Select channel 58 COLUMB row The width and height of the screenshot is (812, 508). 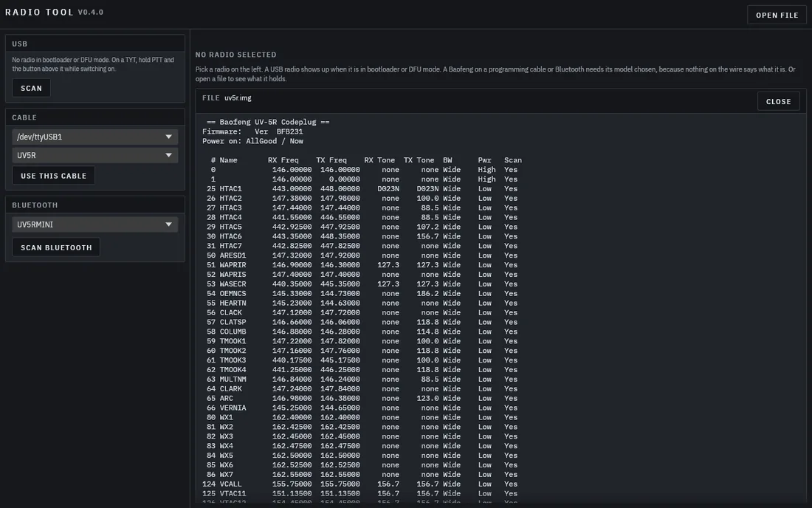pyautogui.click(x=362, y=332)
